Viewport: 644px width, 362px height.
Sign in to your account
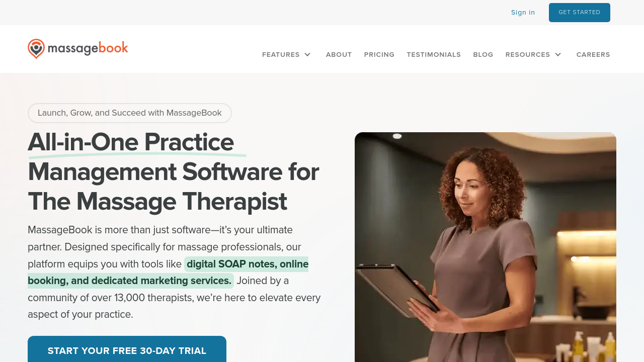coord(523,13)
